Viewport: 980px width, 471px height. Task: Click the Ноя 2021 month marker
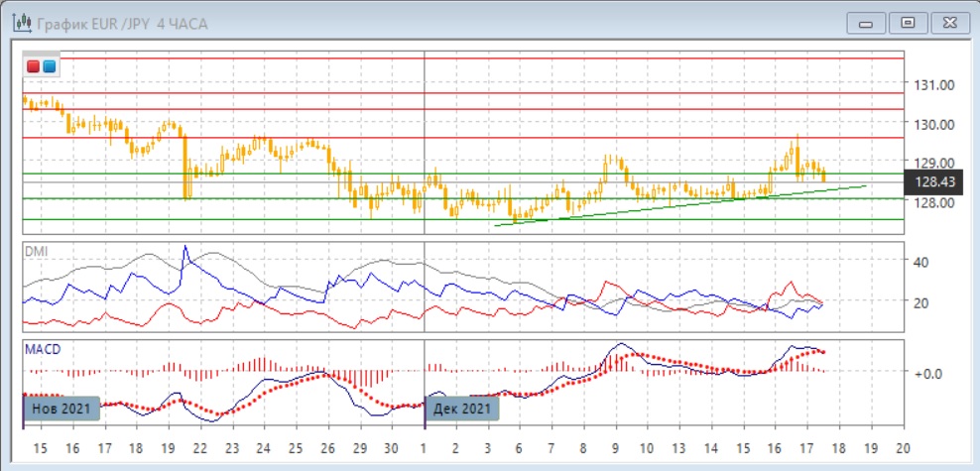pyautogui.click(x=61, y=409)
